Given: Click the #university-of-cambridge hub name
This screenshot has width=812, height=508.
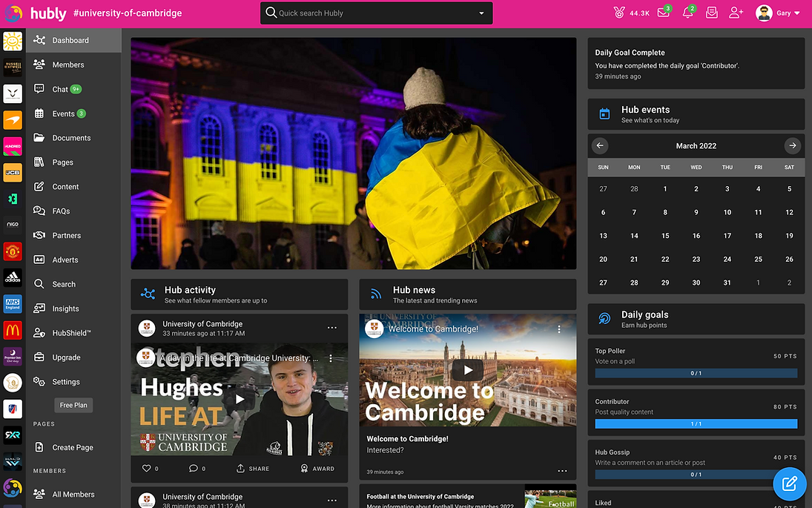Looking at the screenshot, I should click(128, 13).
